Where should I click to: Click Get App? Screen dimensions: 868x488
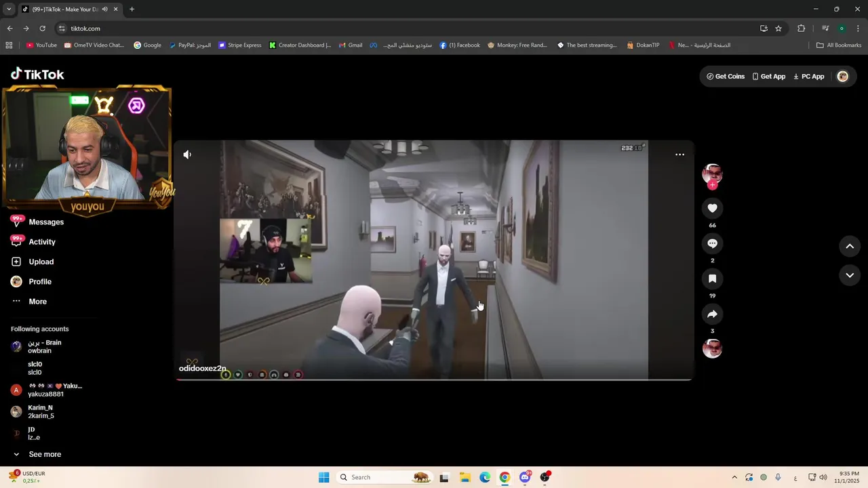pyautogui.click(x=769, y=77)
